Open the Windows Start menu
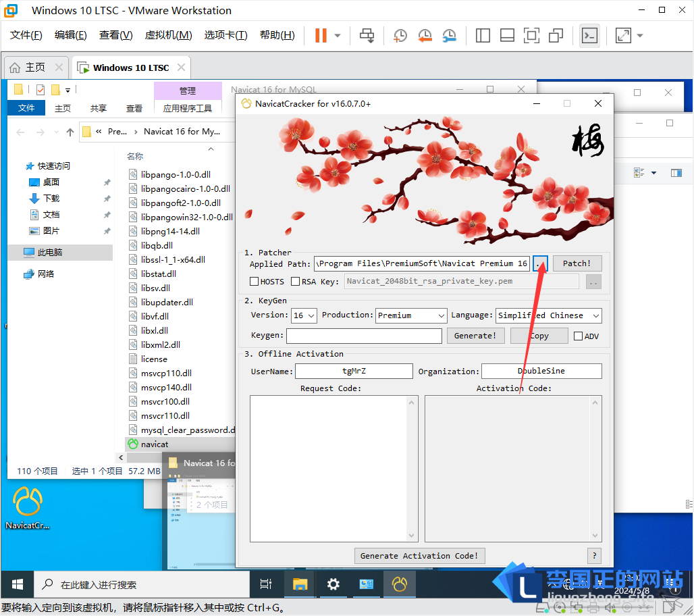 point(18,584)
